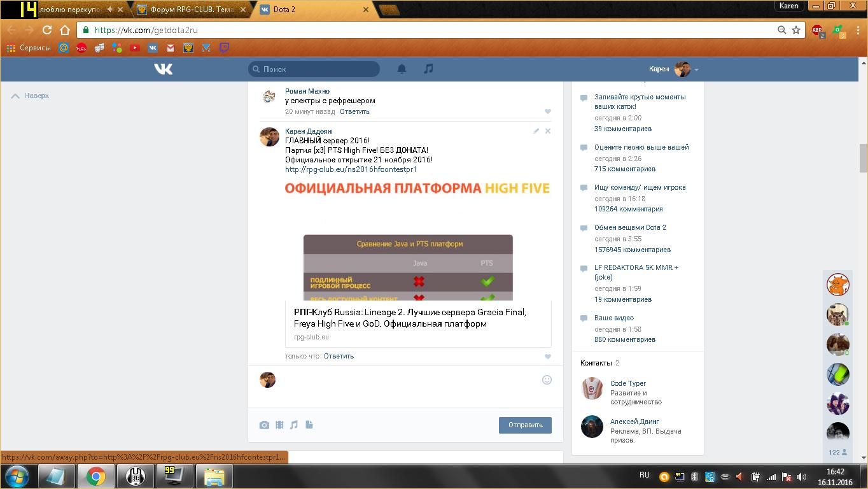Open the Сервисы apps bookmark
The width and height of the screenshot is (868, 489).
29,48
